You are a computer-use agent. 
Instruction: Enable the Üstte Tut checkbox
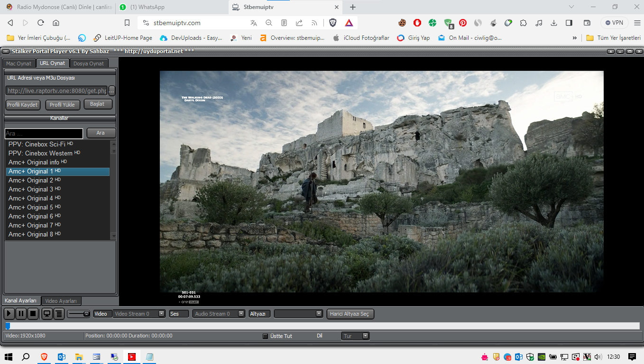click(266, 336)
